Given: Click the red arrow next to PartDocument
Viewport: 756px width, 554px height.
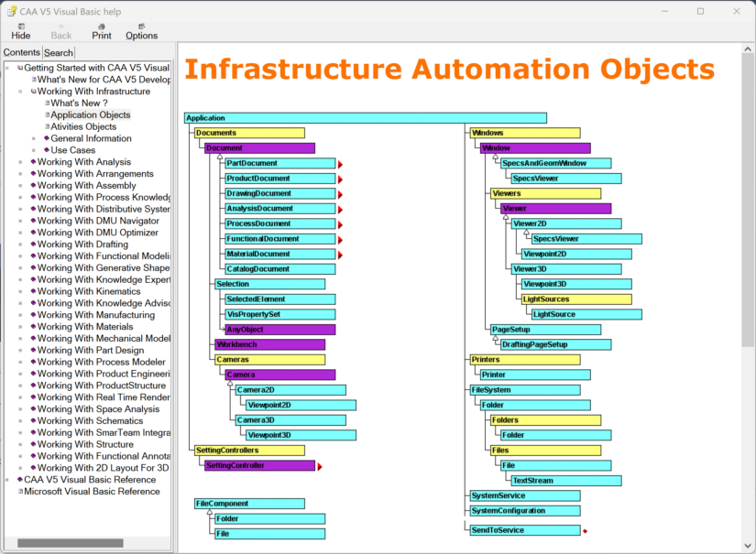Looking at the screenshot, I should point(340,163).
